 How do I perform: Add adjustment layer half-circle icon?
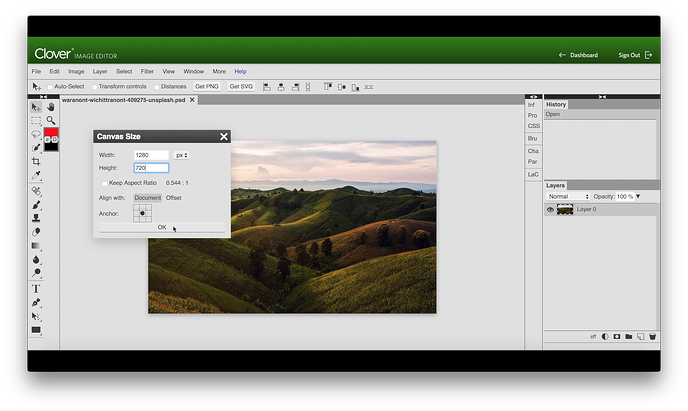[605, 336]
